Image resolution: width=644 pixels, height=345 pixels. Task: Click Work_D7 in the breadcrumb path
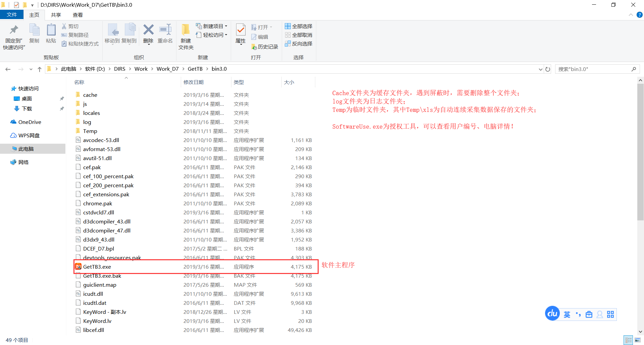[167, 69]
